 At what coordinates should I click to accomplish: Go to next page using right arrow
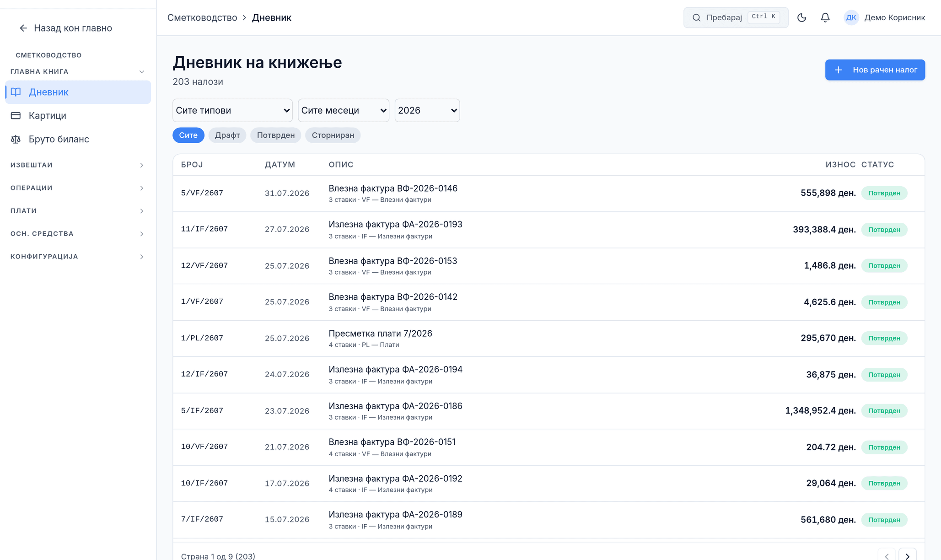point(908,555)
